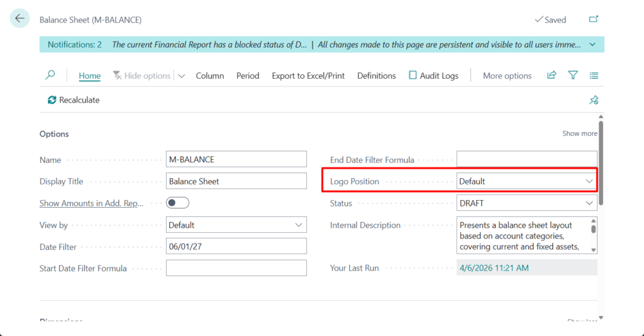
Task: Click Export to Excel/Print menu
Action: (308, 76)
